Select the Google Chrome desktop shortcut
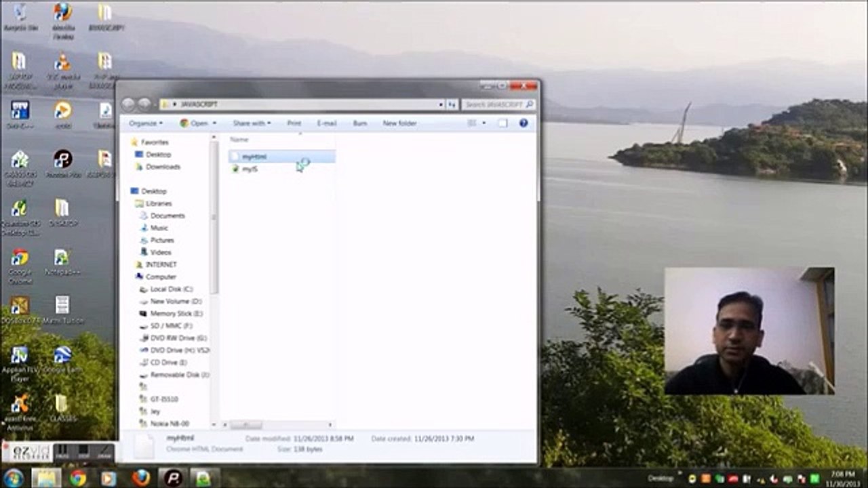 [x=20, y=266]
